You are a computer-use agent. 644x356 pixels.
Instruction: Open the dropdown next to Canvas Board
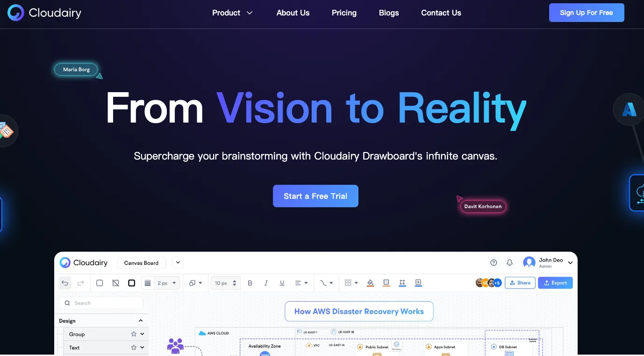click(x=178, y=262)
